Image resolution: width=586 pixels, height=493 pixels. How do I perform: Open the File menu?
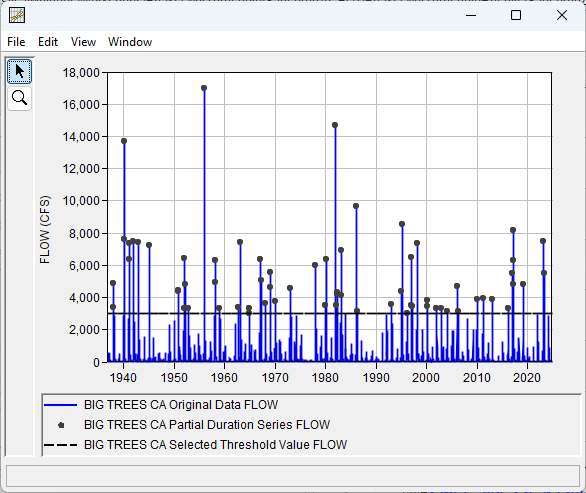(x=16, y=42)
